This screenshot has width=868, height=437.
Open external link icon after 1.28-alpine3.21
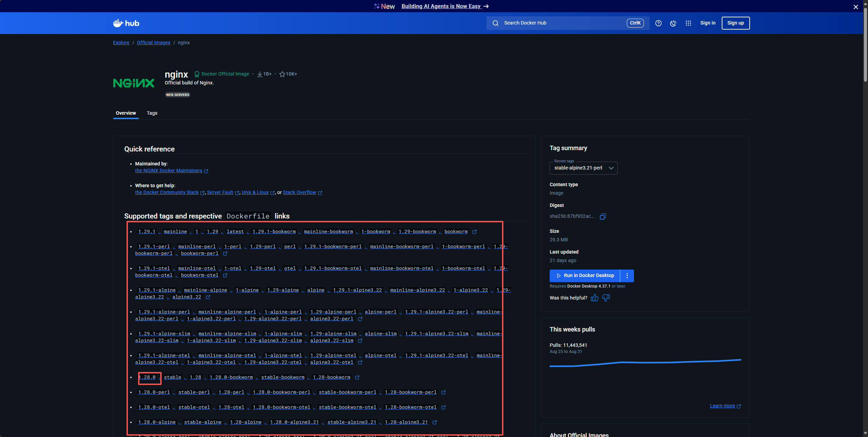[435, 422]
